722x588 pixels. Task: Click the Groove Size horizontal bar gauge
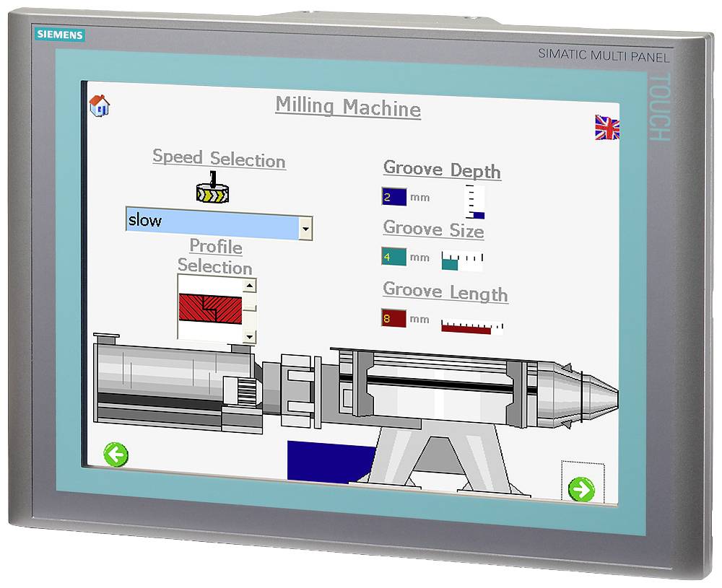pos(462,261)
